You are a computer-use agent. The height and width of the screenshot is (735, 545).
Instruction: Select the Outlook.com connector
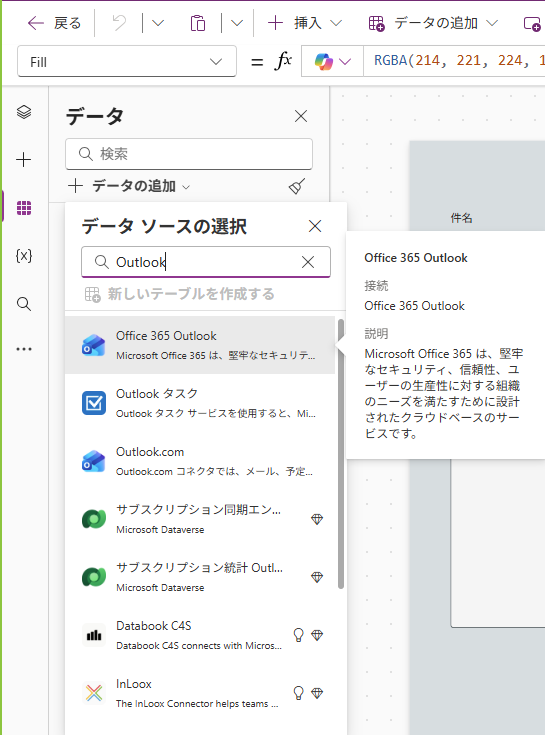pyautogui.click(x=200, y=461)
